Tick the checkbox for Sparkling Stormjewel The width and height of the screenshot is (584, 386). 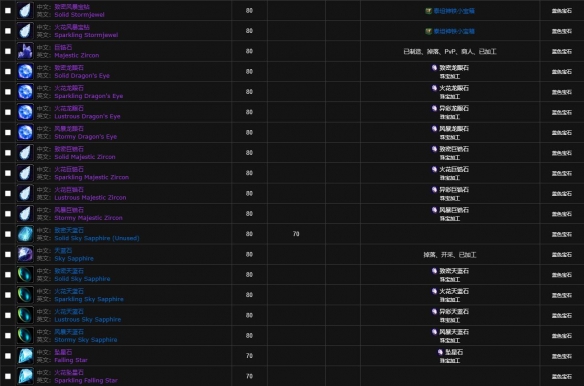[x=8, y=31]
